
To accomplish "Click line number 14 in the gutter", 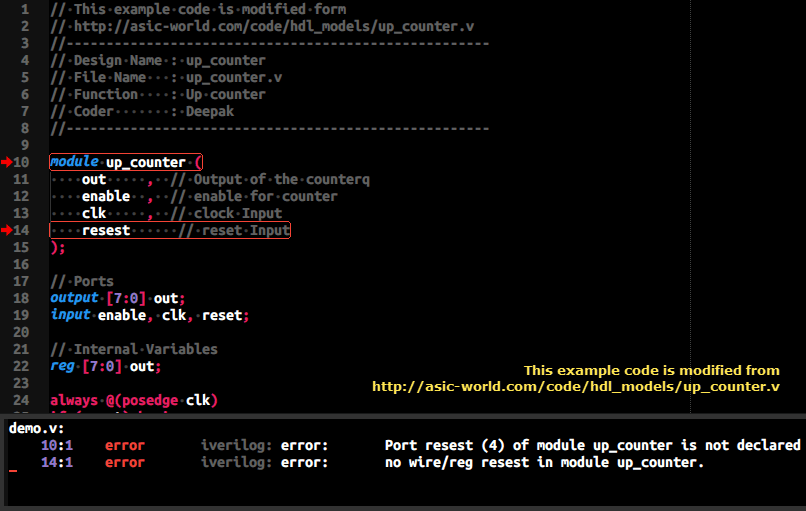I will pyautogui.click(x=22, y=230).
